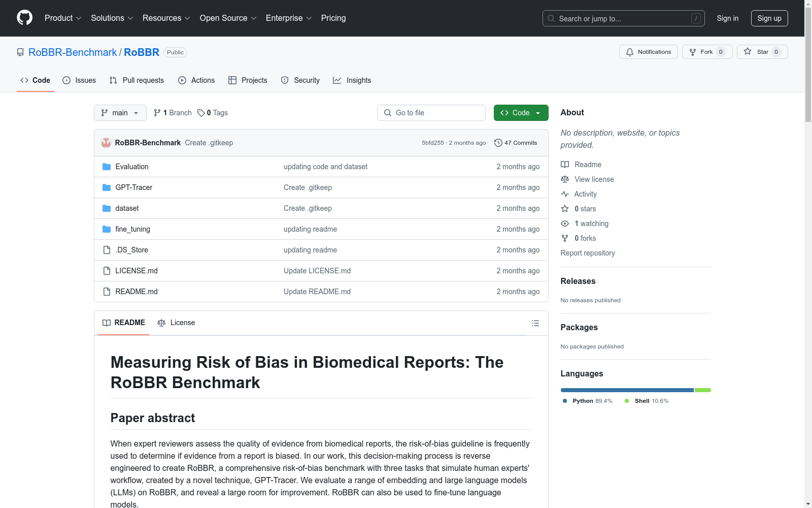The height and width of the screenshot is (508, 812).
Task: Click the stars icon in About
Action: 565,209
